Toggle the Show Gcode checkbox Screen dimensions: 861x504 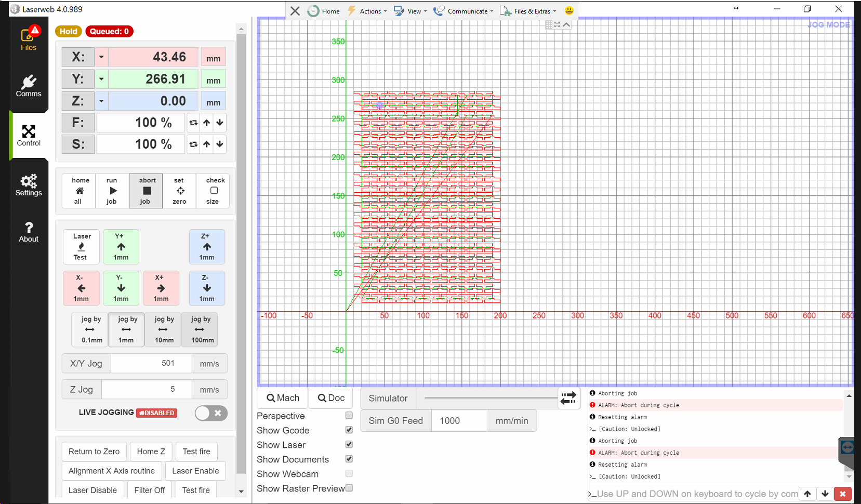tap(349, 430)
